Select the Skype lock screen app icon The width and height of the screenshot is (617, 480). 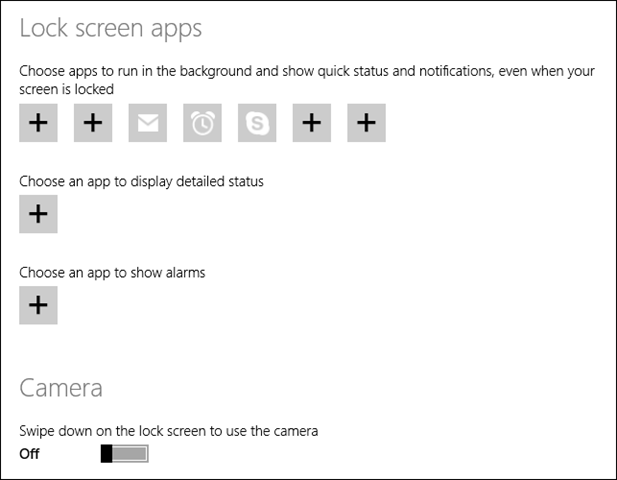257,123
